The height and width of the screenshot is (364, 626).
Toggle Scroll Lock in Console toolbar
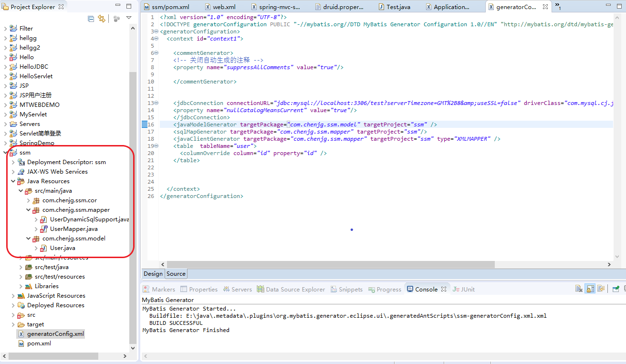pos(590,289)
